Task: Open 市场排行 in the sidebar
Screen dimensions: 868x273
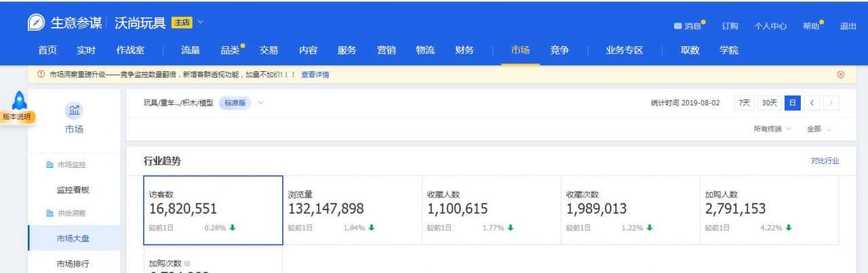Action: 73,264
